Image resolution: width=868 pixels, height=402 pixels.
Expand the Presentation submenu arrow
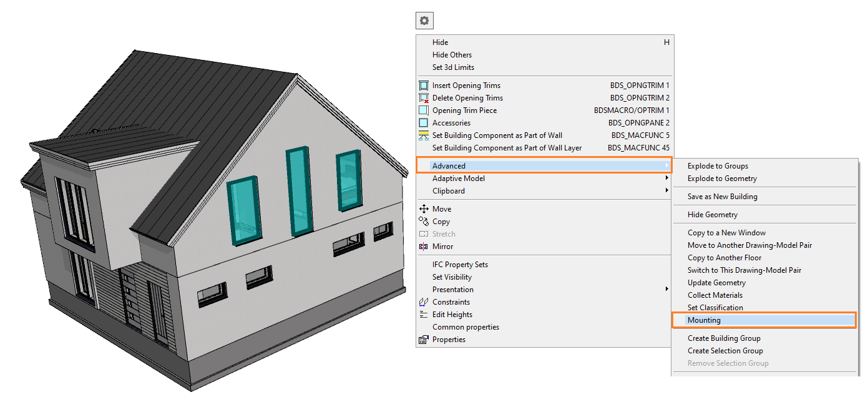tap(667, 290)
